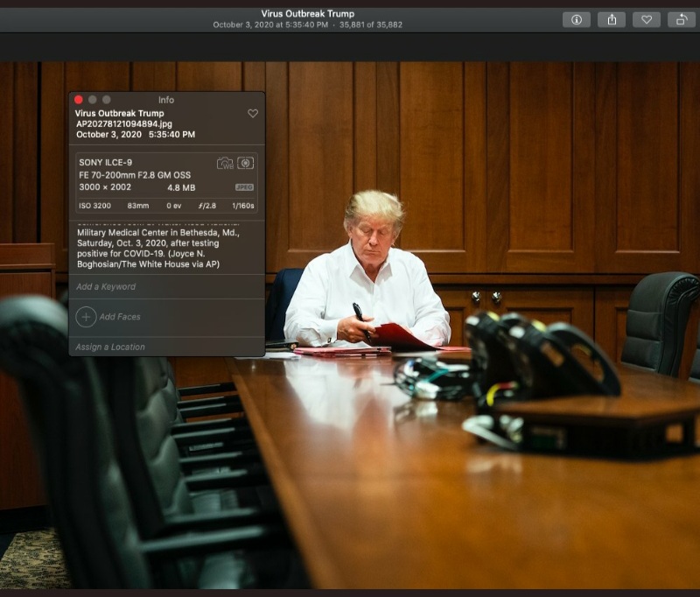Viewport: 700px width, 597px height.
Task: Click the JPEG format badge
Action: tap(245, 187)
